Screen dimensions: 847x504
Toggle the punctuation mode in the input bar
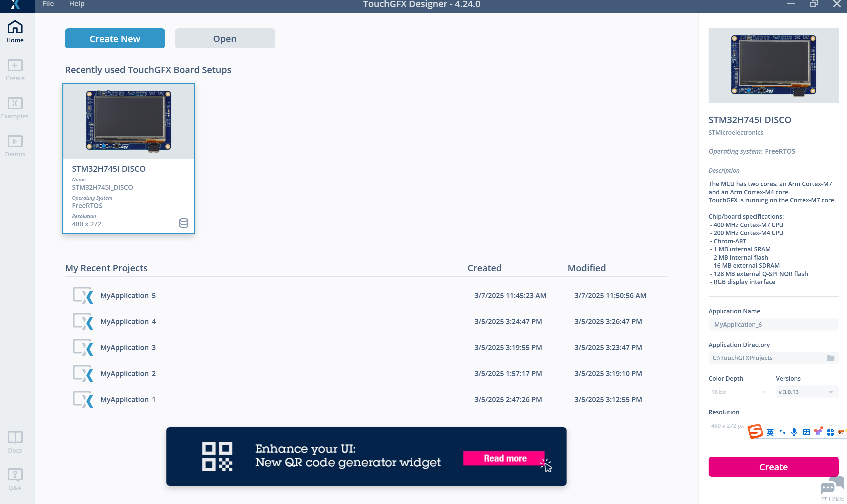tap(782, 432)
